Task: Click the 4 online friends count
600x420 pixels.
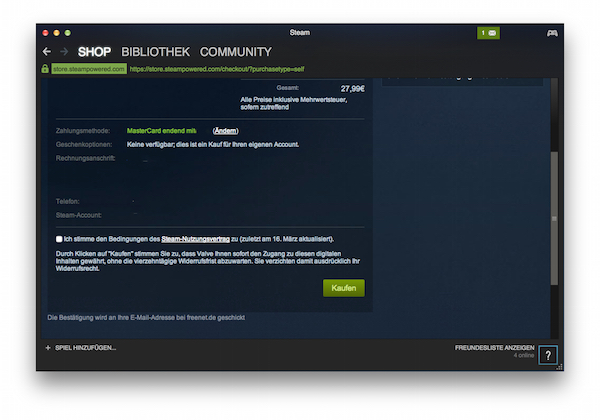Action: (524, 355)
